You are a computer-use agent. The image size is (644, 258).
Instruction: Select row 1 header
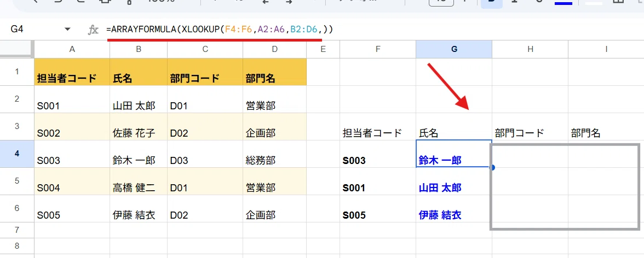[17, 72]
